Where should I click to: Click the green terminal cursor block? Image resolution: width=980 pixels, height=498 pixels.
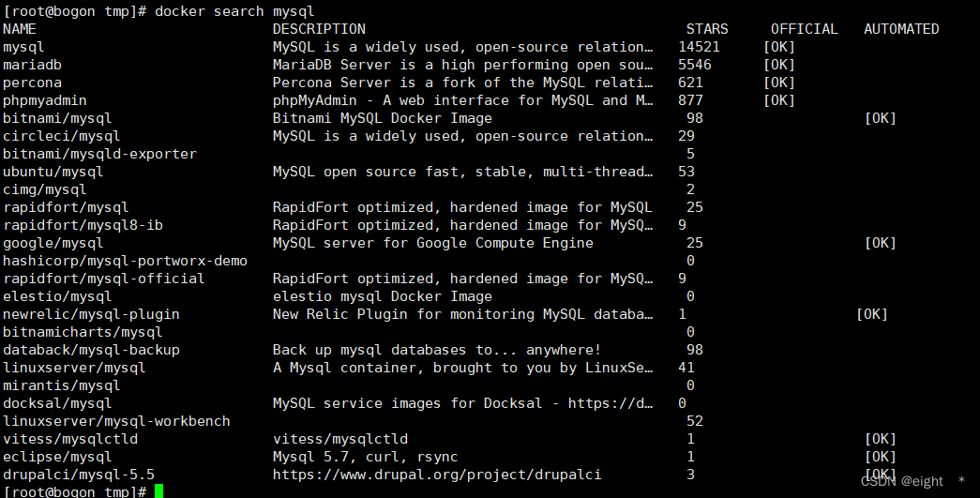pyautogui.click(x=158, y=491)
